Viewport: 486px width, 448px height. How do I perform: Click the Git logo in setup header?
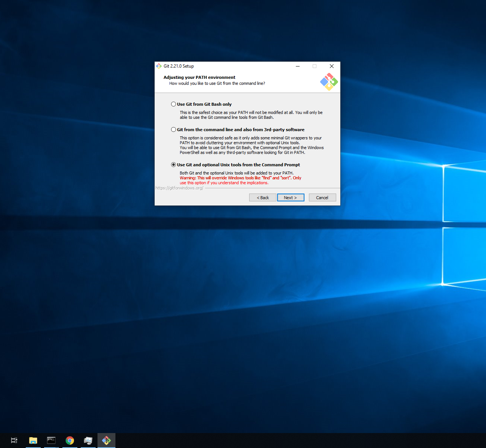point(329,82)
